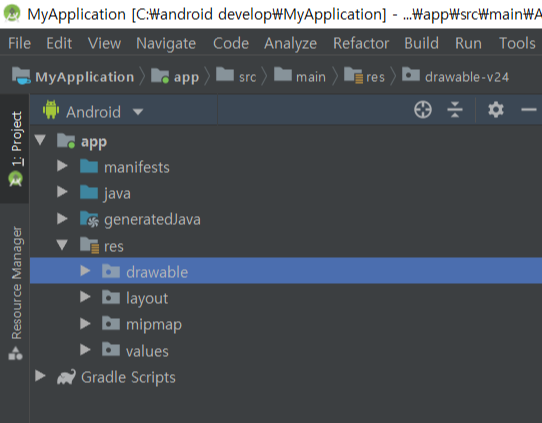
Task: Open the View menu
Action: [x=104, y=44]
